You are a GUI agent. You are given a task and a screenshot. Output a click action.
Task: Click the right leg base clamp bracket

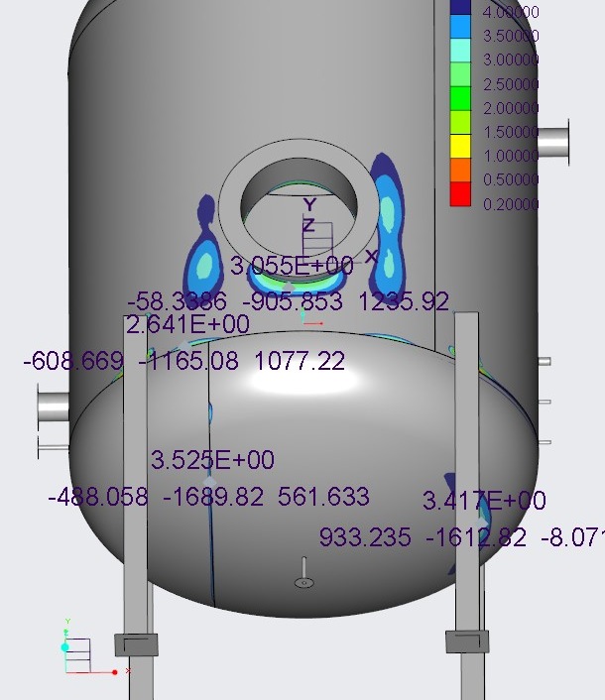coord(467,642)
